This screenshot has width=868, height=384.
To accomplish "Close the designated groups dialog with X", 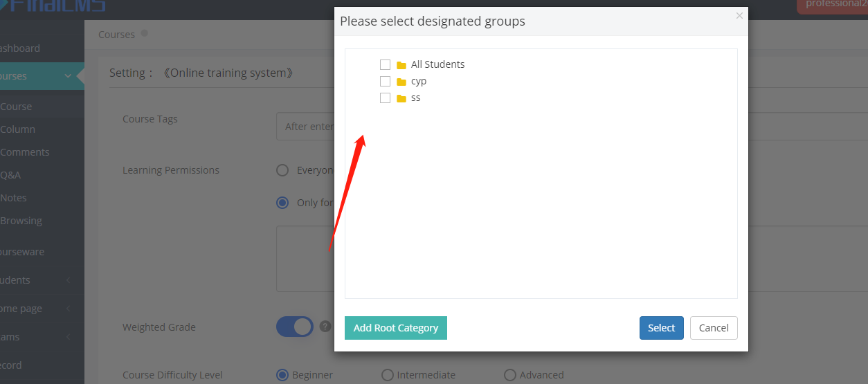I will coord(739,15).
